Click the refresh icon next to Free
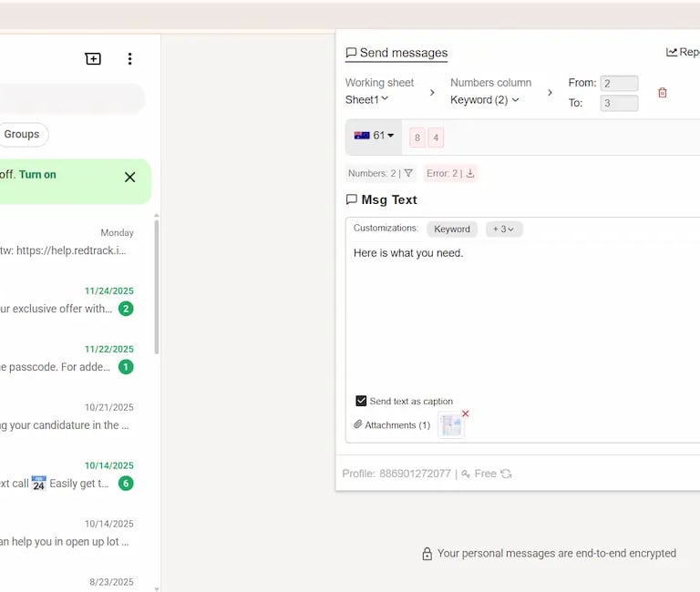Viewport: 700px width, 592px height. [506, 474]
